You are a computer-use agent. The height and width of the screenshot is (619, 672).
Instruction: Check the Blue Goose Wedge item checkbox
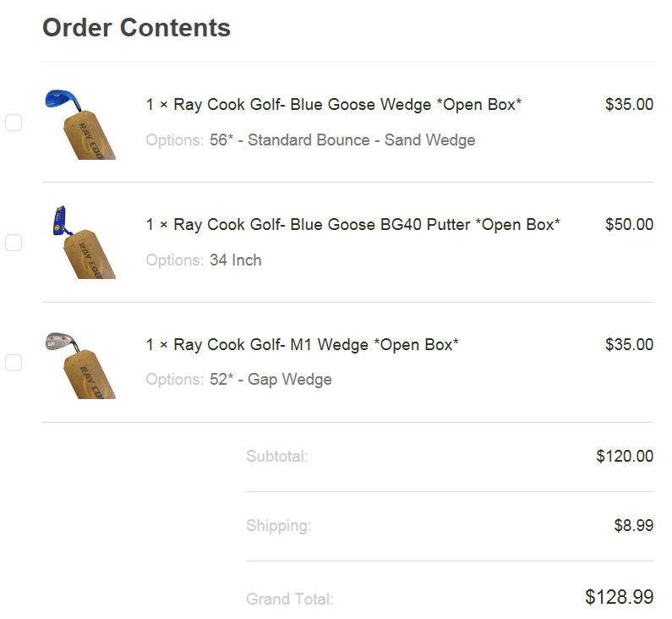click(14, 123)
